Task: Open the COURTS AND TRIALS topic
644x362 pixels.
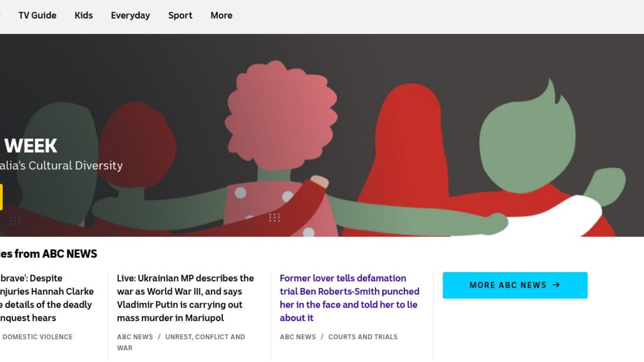Action: (x=363, y=337)
